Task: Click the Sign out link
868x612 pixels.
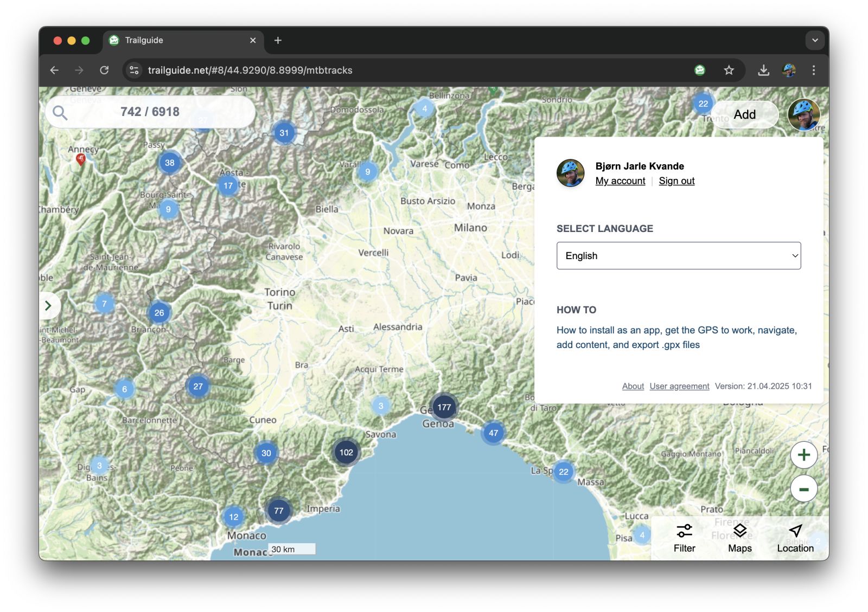Action: (676, 181)
